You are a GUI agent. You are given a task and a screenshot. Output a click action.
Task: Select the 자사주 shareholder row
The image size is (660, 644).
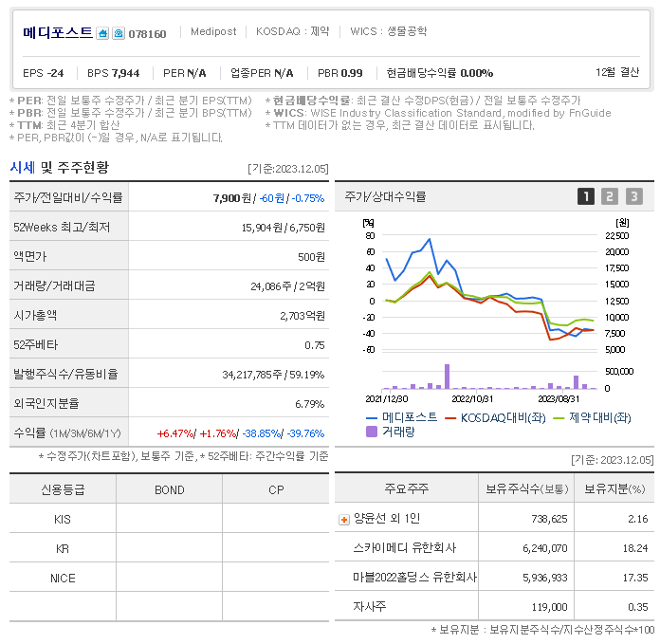tap(494, 607)
